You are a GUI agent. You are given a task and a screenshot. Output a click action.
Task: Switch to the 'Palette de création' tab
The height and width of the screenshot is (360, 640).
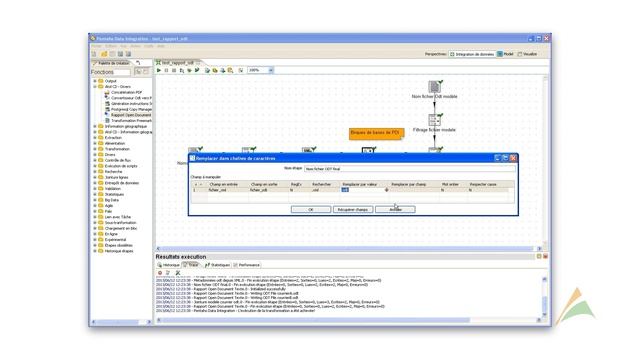[111, 63]
